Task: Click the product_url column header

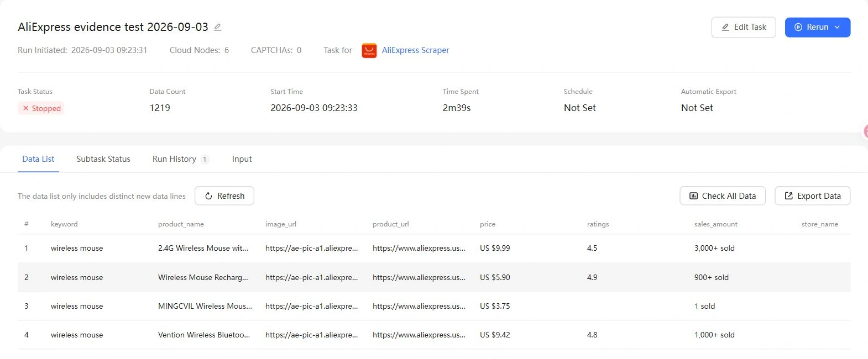Action: pos(391,224)
